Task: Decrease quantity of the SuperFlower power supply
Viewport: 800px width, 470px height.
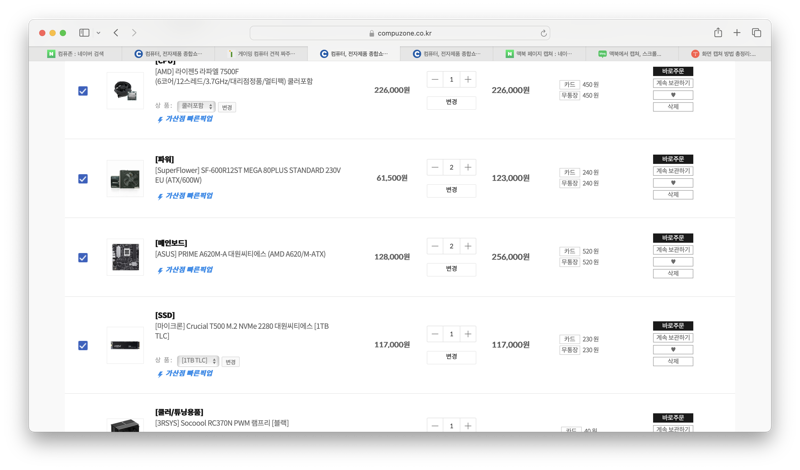Action: click(x=435, y=167)
